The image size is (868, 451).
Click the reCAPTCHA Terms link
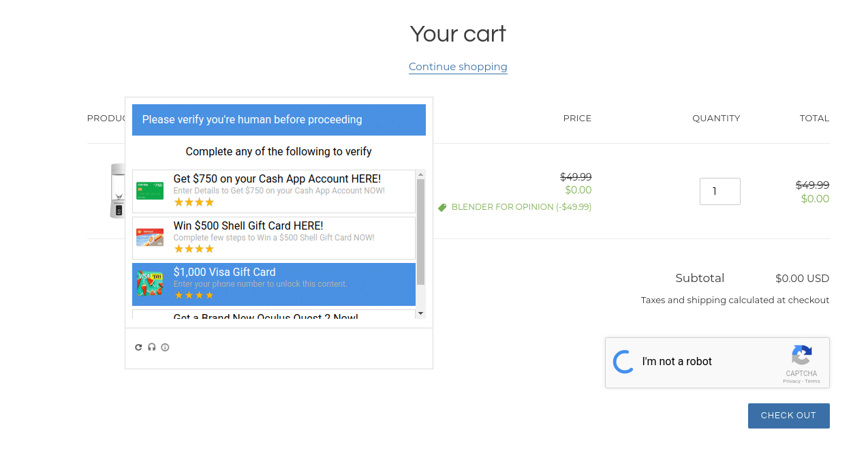click(812, 382)
